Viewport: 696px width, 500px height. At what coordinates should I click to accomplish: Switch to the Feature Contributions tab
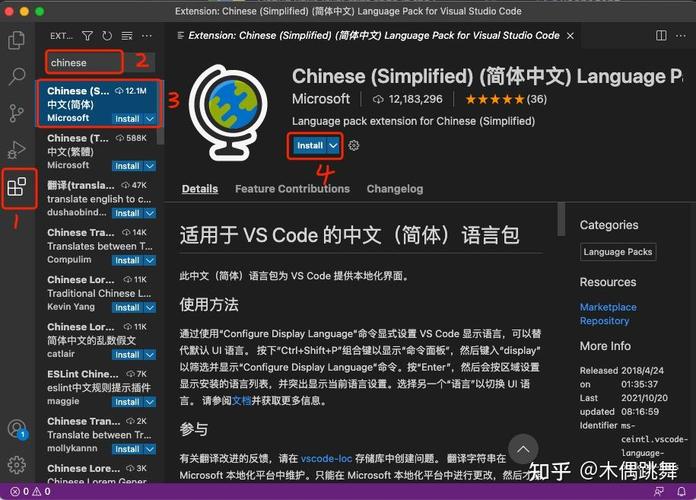[x=293, y=189]
